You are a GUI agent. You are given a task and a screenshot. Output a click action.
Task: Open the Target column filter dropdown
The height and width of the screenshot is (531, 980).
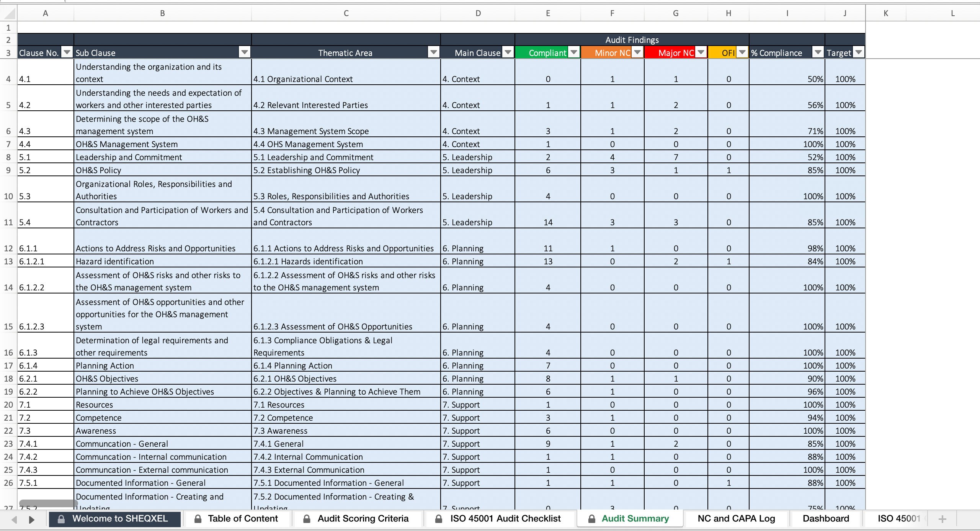859,52
